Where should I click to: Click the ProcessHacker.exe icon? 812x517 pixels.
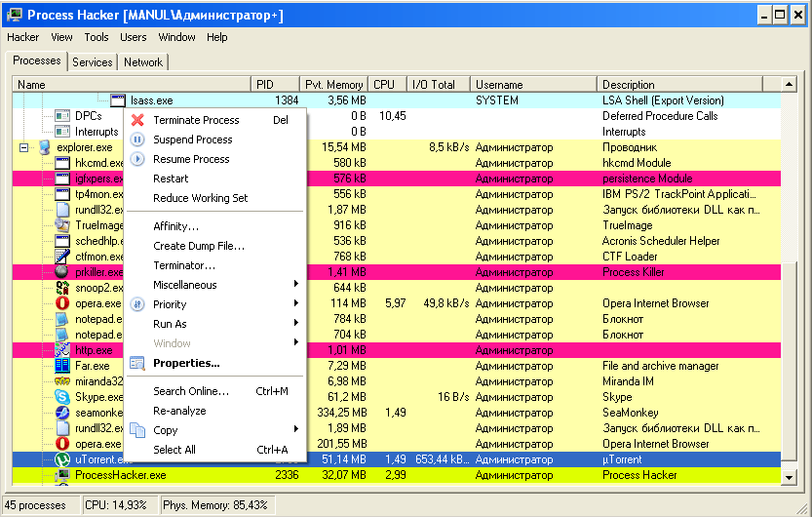(x=62, y=475)
